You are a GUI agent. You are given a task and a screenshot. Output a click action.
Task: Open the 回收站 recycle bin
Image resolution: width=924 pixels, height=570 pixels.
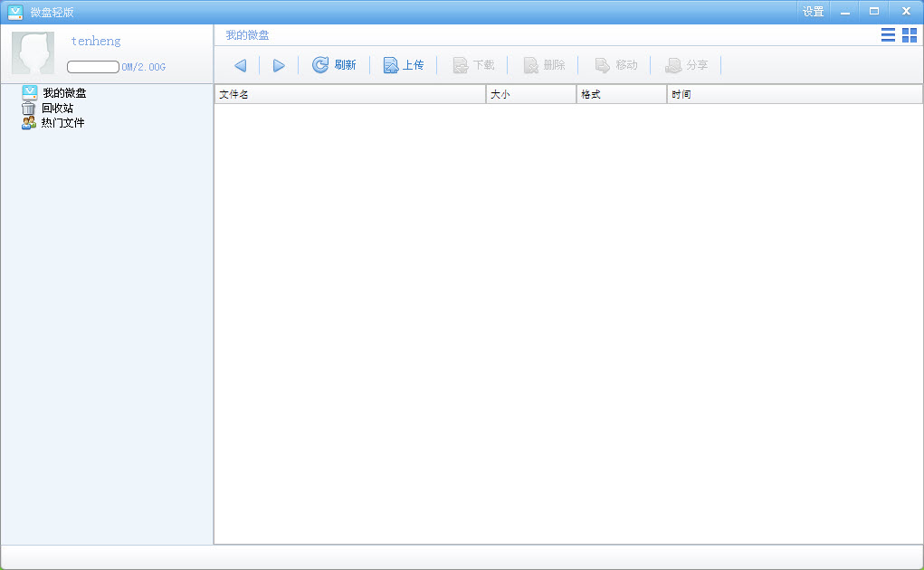pos(56,109)
